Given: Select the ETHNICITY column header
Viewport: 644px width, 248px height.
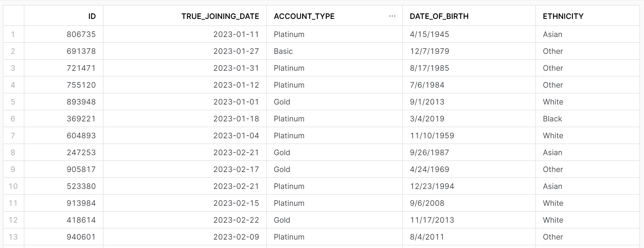Looking at the screenshot, I should pos(563,16).
